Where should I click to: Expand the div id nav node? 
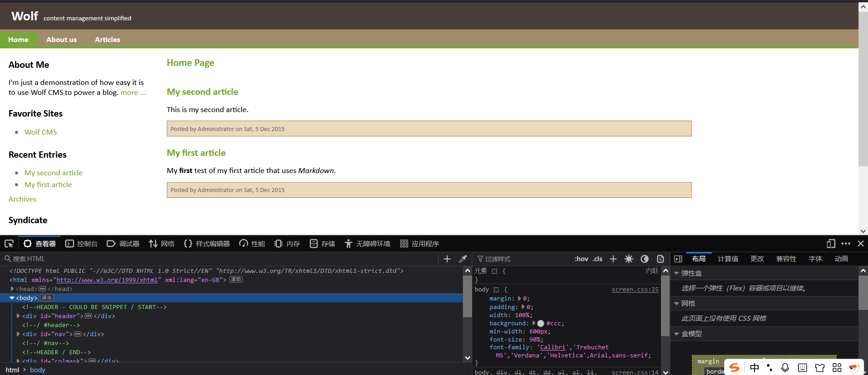pyautogui.click(x=18, y=334)
